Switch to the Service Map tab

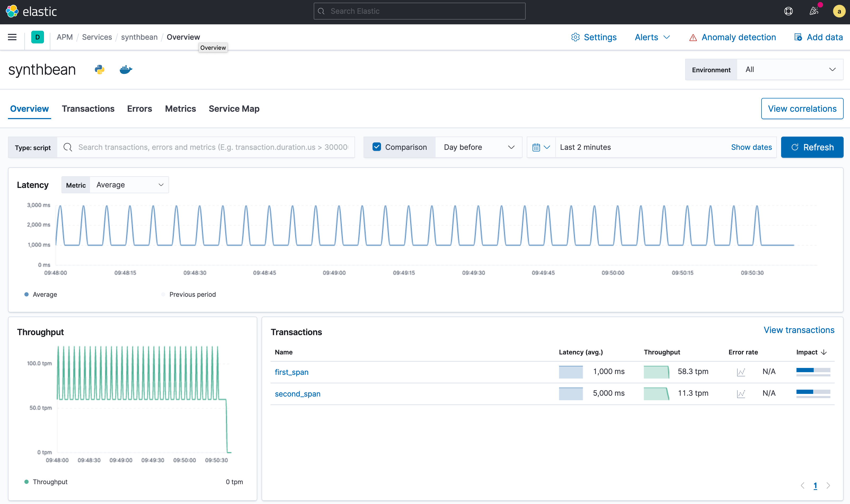tap(234, 109)
